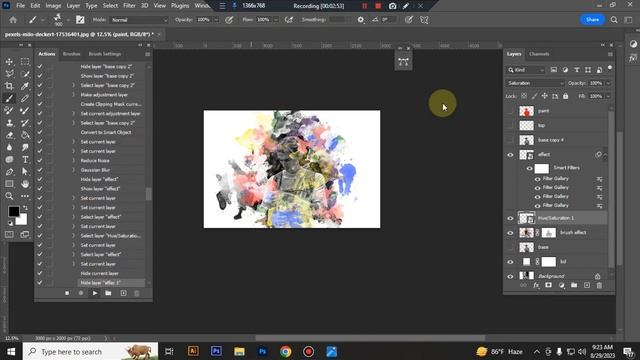Open the Flow dropdown arrow
640x360 pixels.
pyautogui.click(x=276, y=20)
